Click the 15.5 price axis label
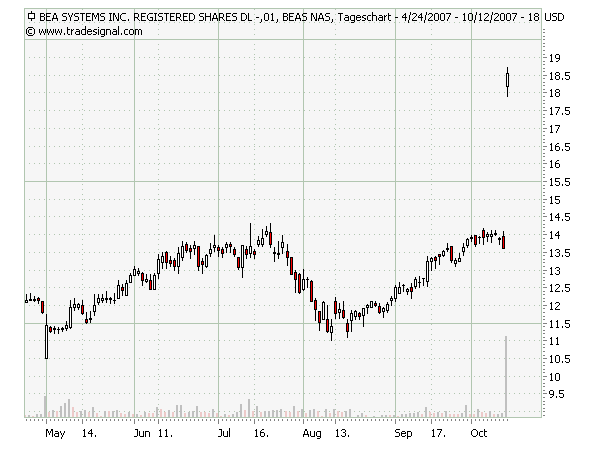 559,182
